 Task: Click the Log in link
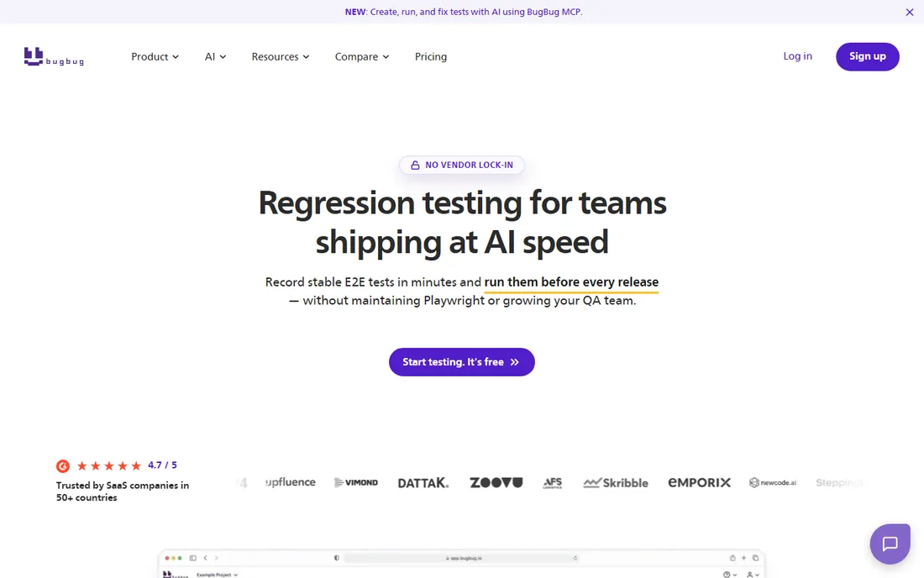(x=797, y=56)
